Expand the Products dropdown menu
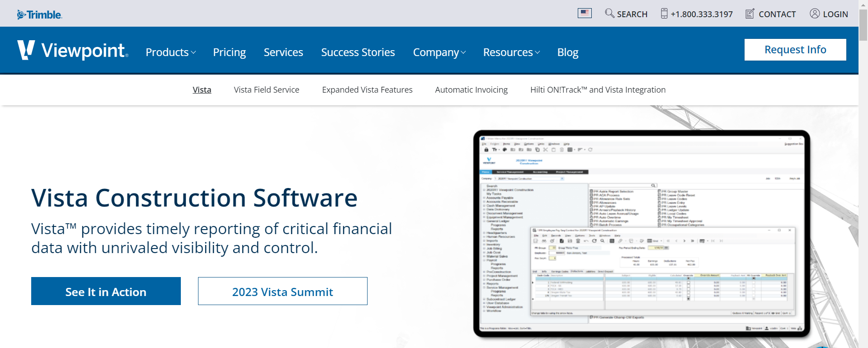The height and width of the screenshot is (348, 868). pos(170,52)
